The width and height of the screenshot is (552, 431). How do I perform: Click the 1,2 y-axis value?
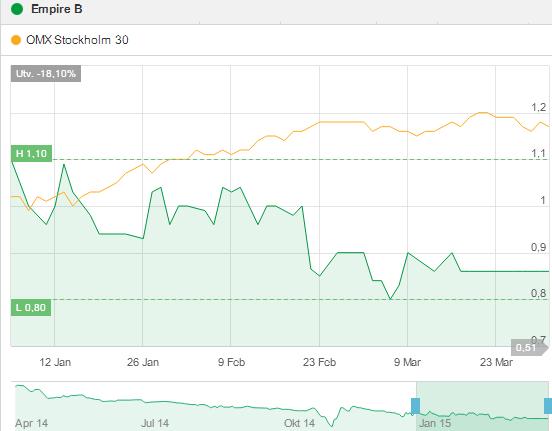click(539, 107)
